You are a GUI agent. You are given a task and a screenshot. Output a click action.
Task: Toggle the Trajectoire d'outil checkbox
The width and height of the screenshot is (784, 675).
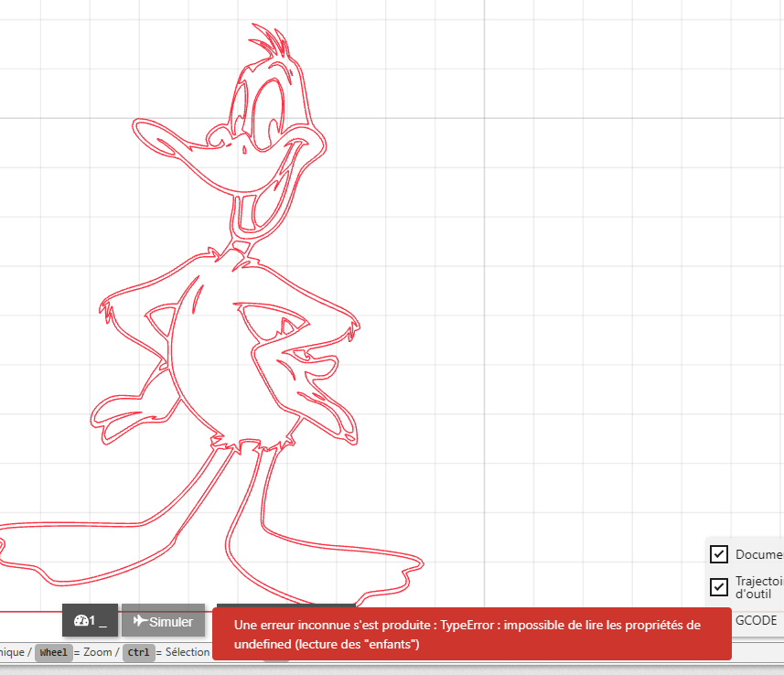[x=718, y=586]
